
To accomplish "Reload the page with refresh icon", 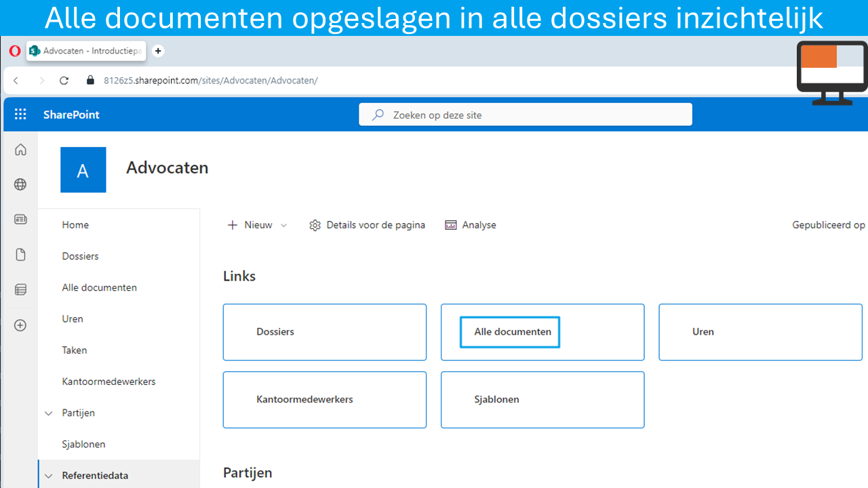I will pyautogui.click(x=64, y=81).
